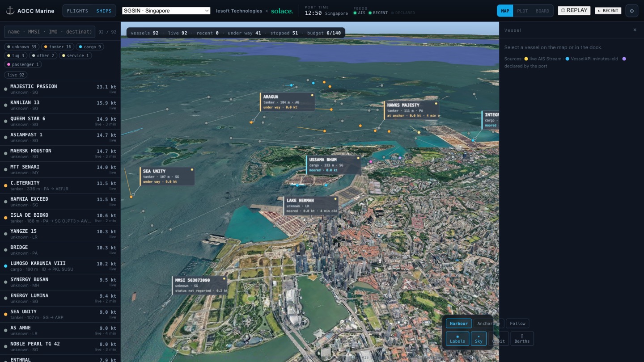Click the yellow dot on USSAMA BHUM label
The image size is (644, 362).
click(x=358, y=158)
